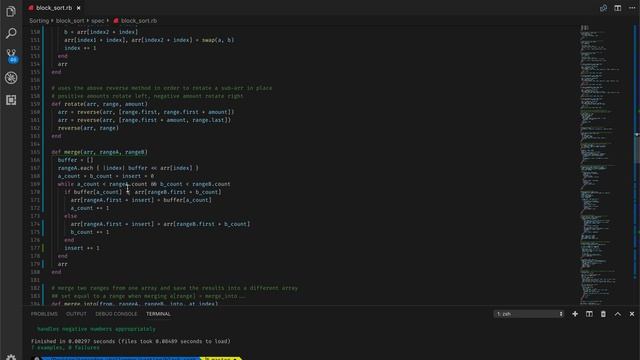The height and width of the screenshot is (360, 640).
Task: Switch to the OUTPUT panel tab
Action: click(76, 314)
